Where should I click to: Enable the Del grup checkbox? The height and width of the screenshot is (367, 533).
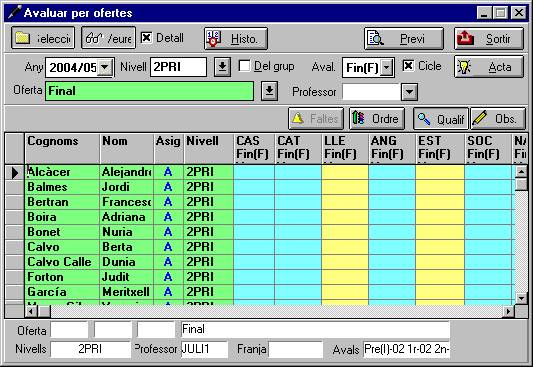[244, 66]
